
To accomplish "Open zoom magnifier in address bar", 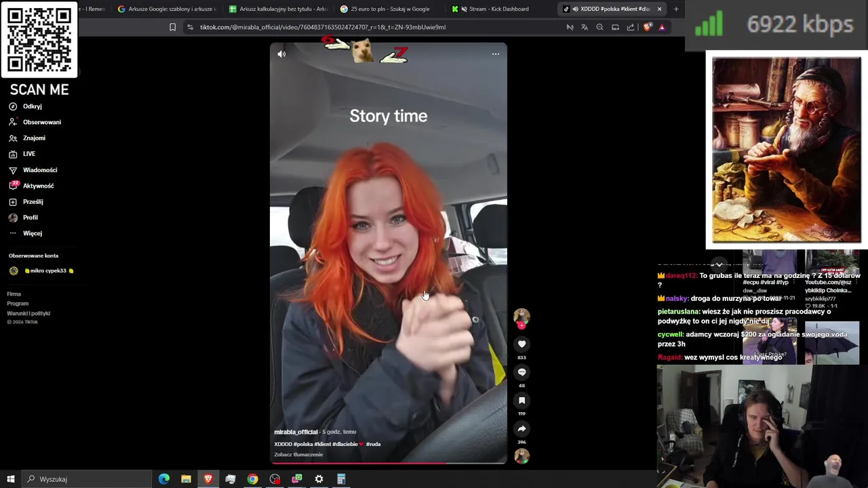I will (599, 27).
